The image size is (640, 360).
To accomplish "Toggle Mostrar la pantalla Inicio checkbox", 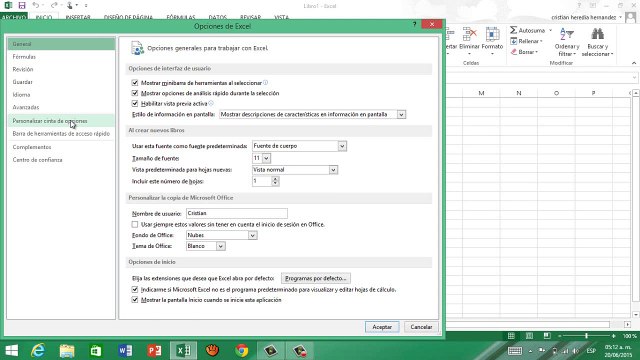I will pyautogui.click(x=135, y=300).
